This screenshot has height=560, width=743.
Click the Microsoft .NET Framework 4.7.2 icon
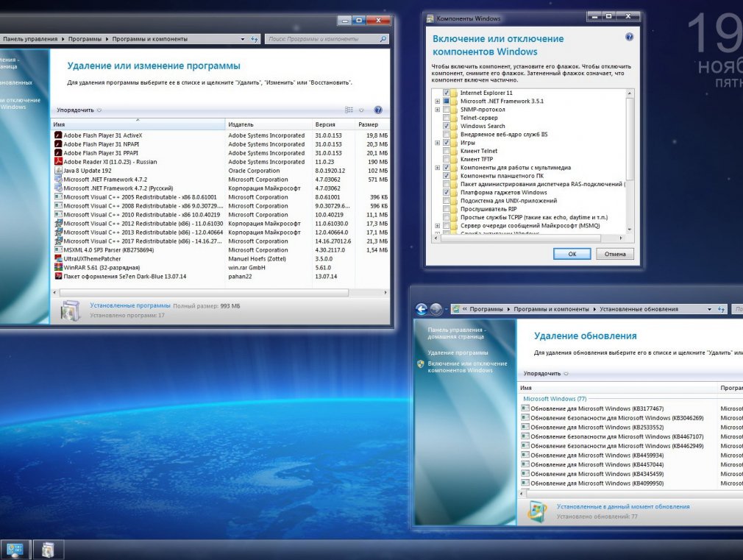coord(58,180)
